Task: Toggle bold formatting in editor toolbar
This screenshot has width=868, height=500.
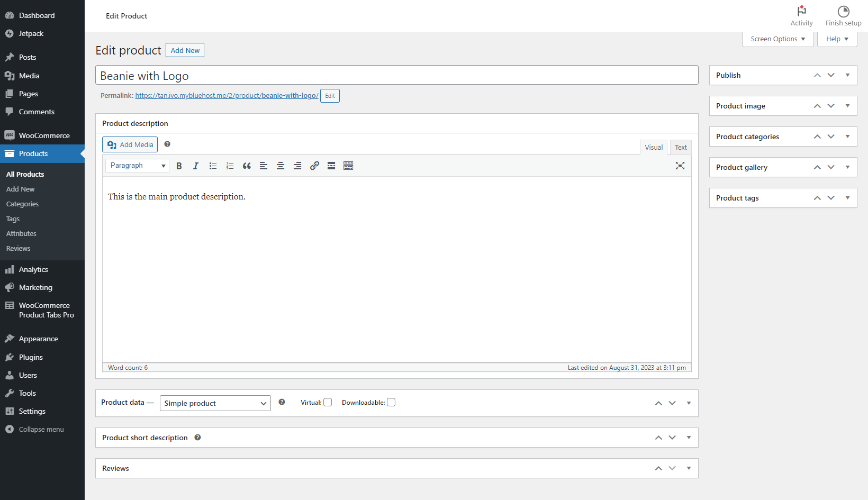Action: (x=179, y=166)
